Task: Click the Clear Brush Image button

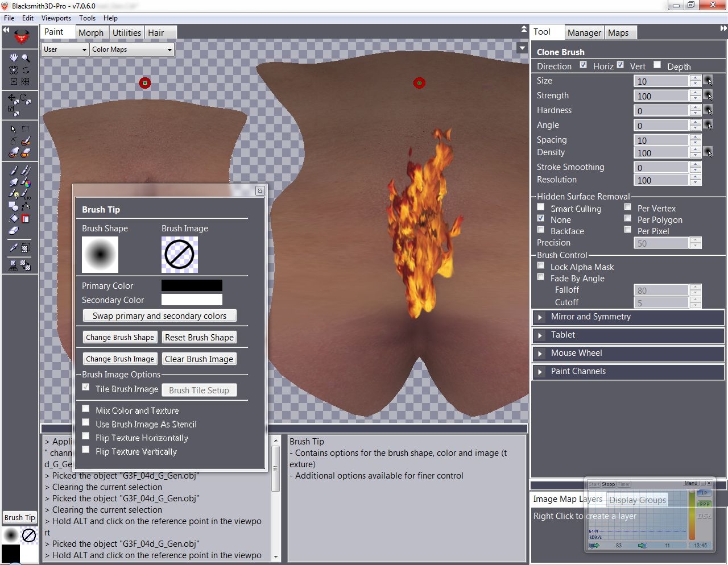Action: pyautogui.click(x=199, y=359)
